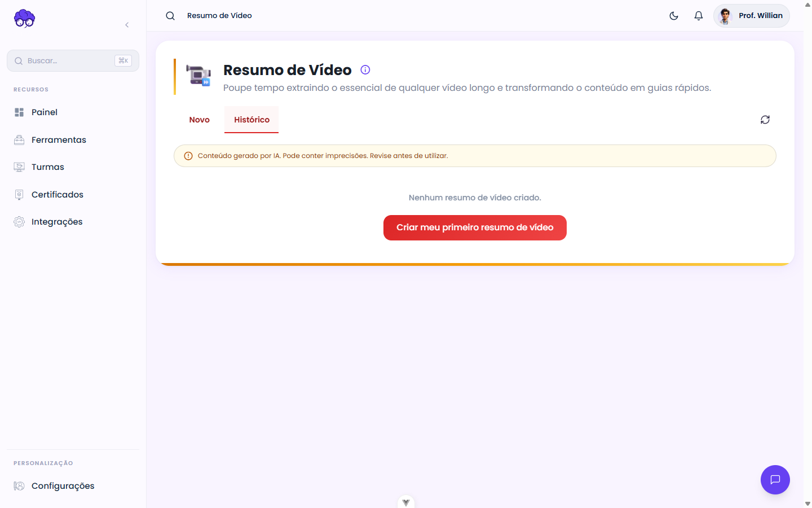Open the chat support bubble
812x508 pixels.
point(775,480)
